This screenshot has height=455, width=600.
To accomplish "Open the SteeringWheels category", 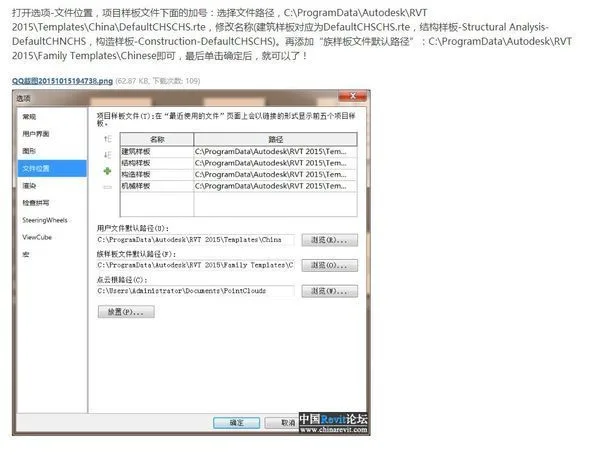I will pos(45,220).
